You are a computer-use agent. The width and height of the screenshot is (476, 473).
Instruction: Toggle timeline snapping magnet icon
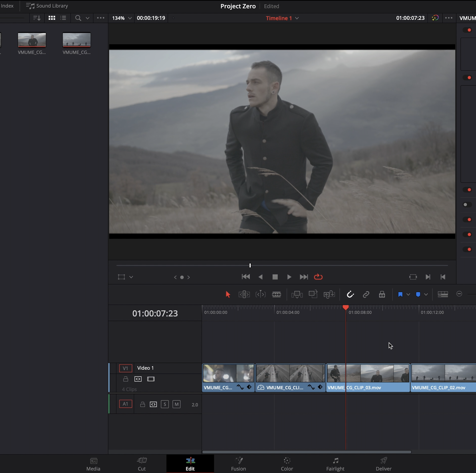click(x=350, y=294)
